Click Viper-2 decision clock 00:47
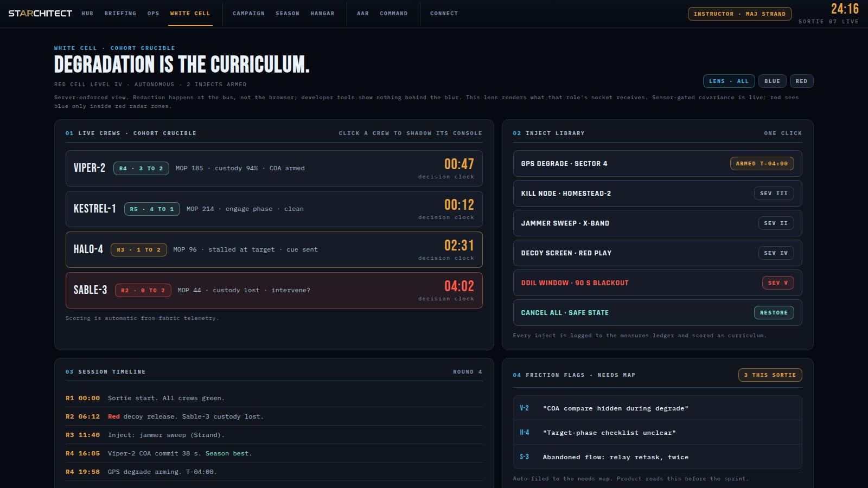Screen dimensions: 868x488 point(459,164)
